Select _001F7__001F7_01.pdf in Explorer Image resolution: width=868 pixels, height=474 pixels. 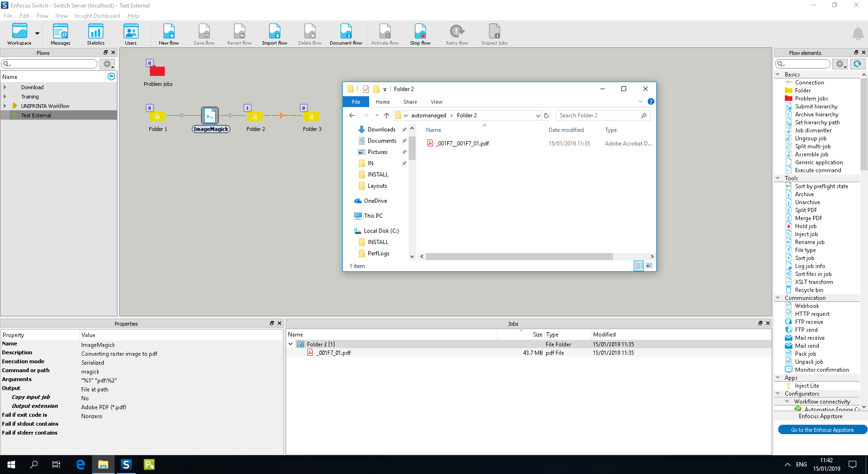[462, 144]
